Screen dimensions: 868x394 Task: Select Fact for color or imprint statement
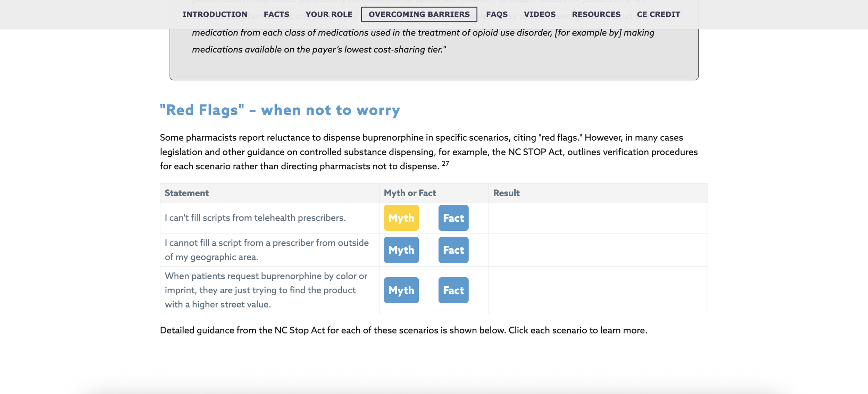pyautogui.click(x=453, y=290)
